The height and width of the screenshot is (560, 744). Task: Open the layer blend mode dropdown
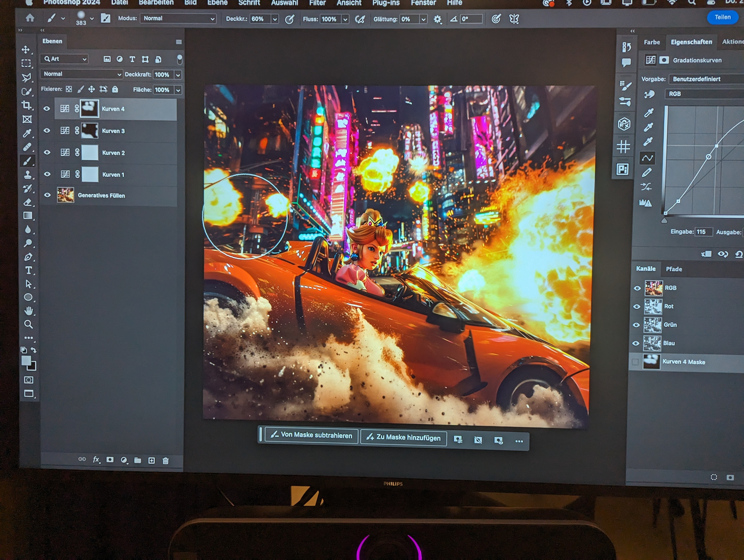tap(81, 74)
